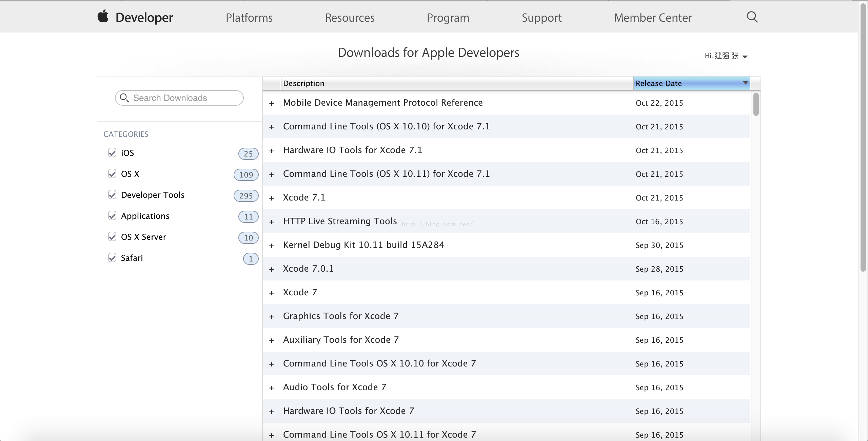Image resolution: width=868 pixels, height=441 pixels.
Task: Click the 'Sep 28, 2015' release date
Action: (x=659, y=269)
